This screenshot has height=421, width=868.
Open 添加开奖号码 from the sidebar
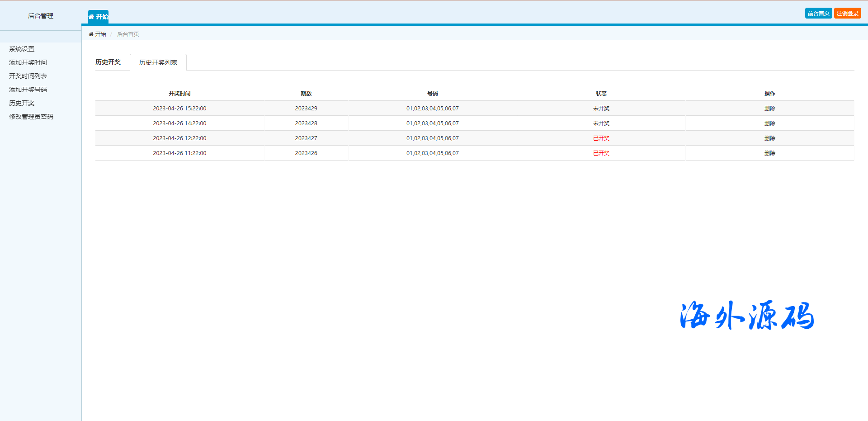point(28,90)
